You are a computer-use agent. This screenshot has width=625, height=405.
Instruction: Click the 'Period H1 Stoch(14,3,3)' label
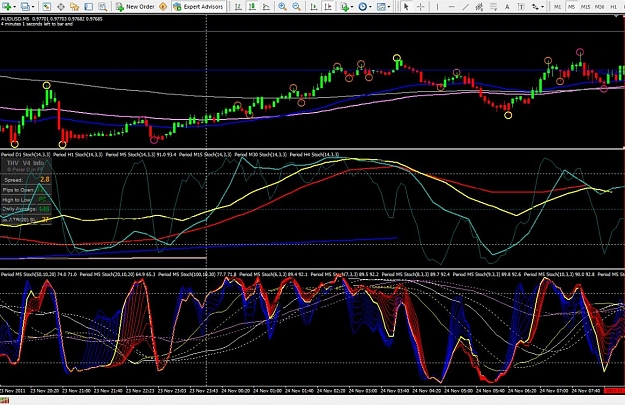tap(78, 154)
